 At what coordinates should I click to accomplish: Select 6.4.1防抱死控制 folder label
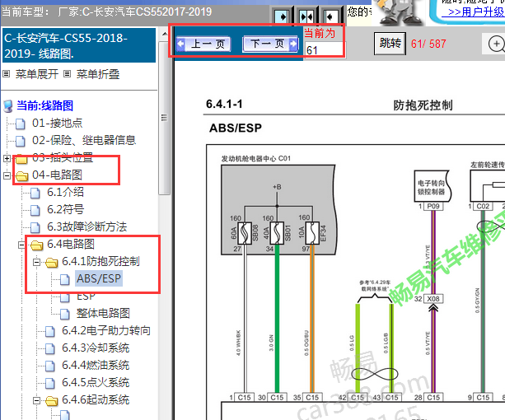click(x=101, y=261)
